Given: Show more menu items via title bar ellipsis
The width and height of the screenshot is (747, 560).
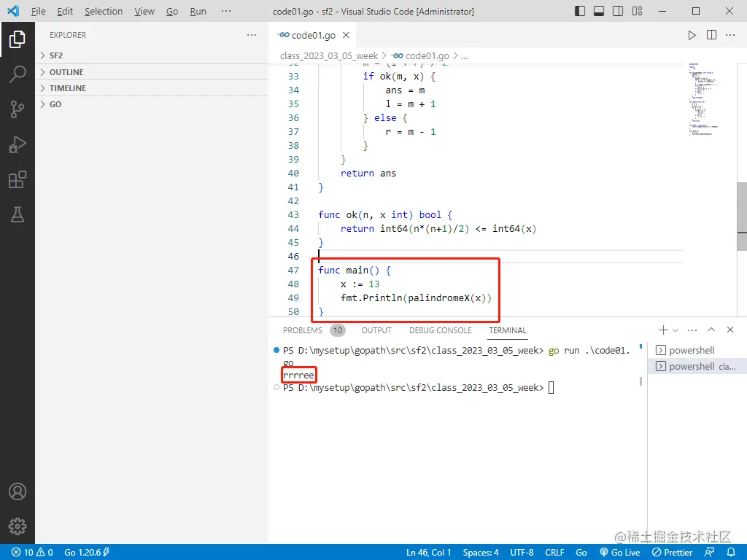Looking at the screenshot, I should (x=226, y=11).
